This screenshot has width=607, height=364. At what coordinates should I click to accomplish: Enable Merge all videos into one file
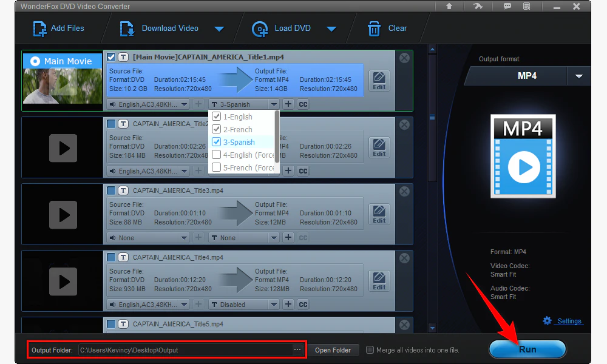[370, 349]
